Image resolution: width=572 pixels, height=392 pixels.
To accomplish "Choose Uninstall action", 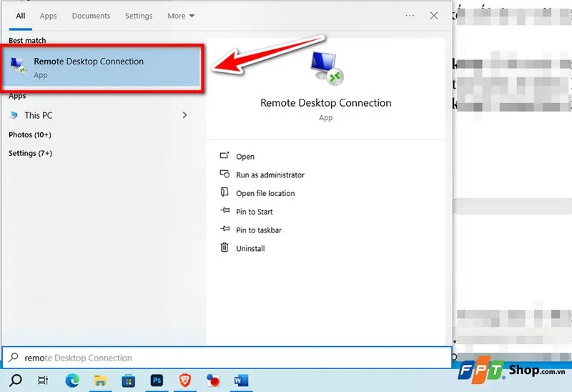I will click(250, 248).
